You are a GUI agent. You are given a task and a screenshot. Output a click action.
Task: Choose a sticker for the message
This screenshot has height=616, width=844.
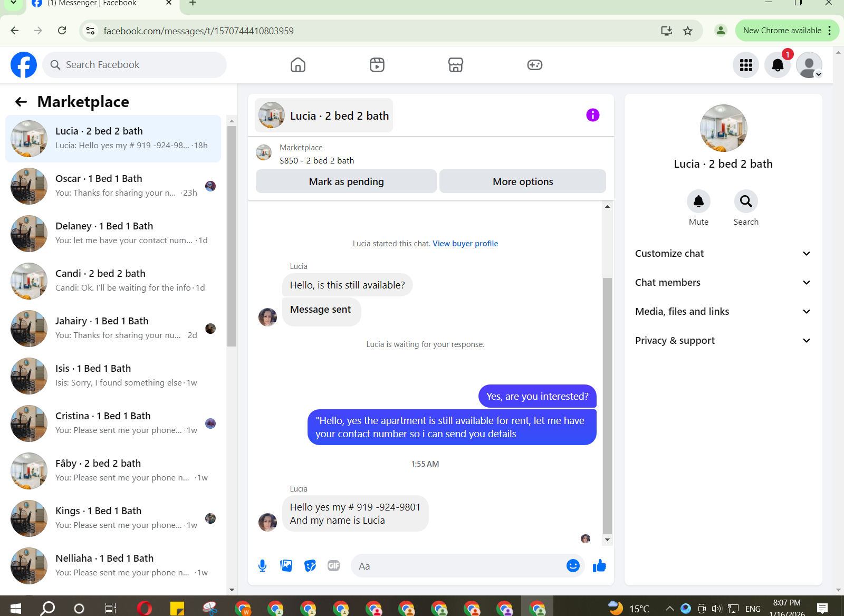[310, 566]
